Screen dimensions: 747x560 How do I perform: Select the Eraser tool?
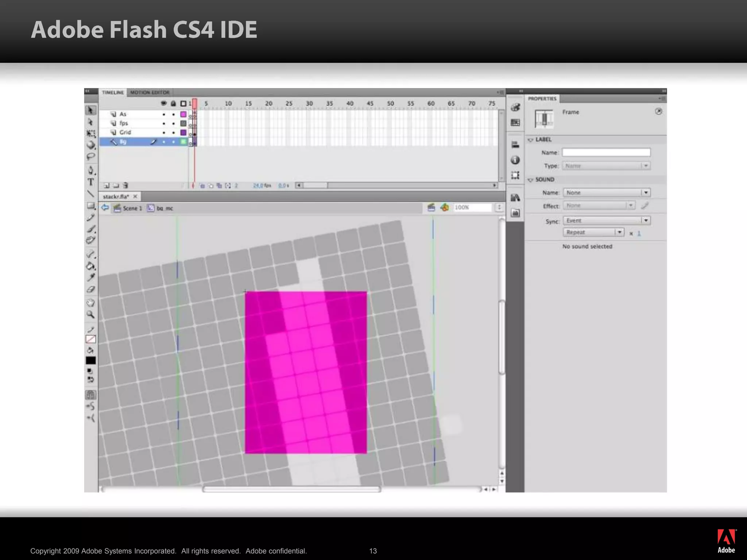pos(90,290)
